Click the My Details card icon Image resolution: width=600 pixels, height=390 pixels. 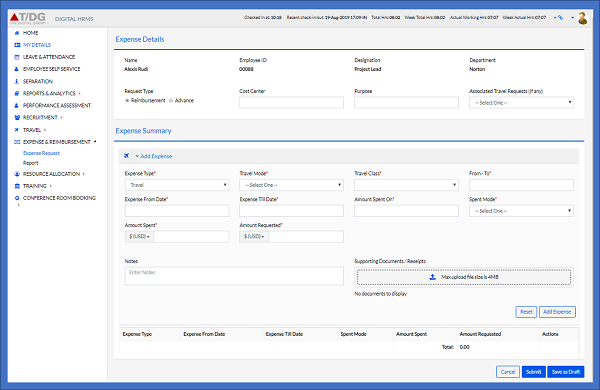tap(17, 45)
